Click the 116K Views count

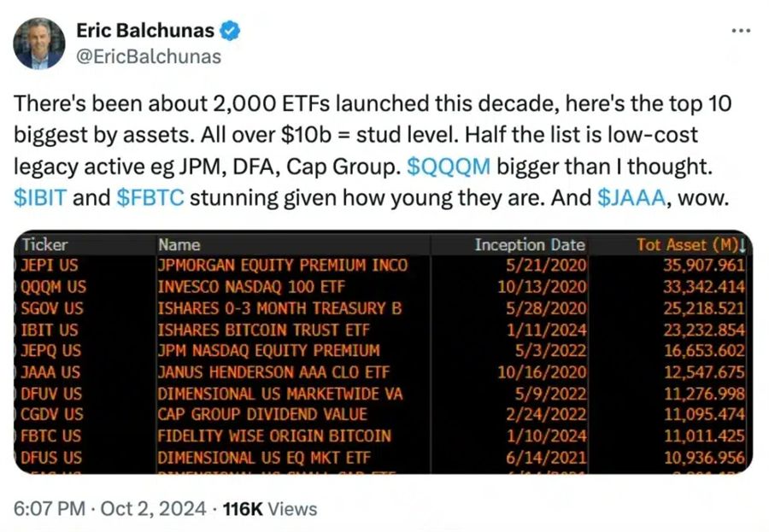click(x=269, y=509)
